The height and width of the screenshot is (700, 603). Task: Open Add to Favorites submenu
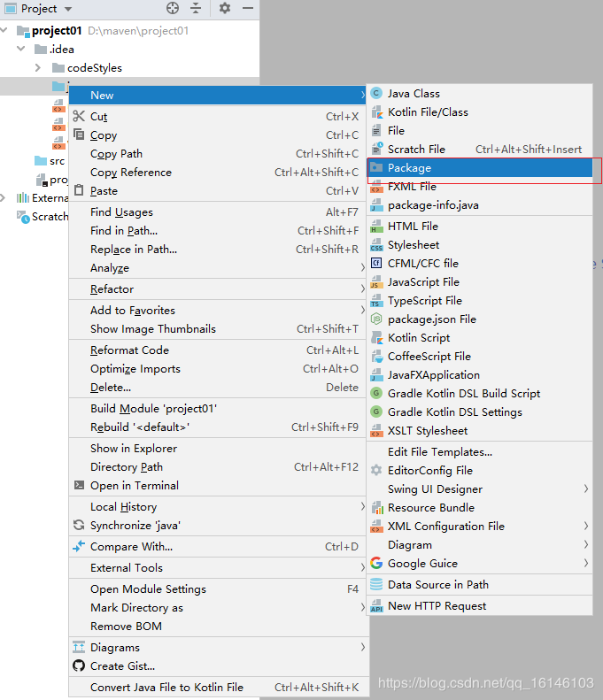[x=218, y=311]
